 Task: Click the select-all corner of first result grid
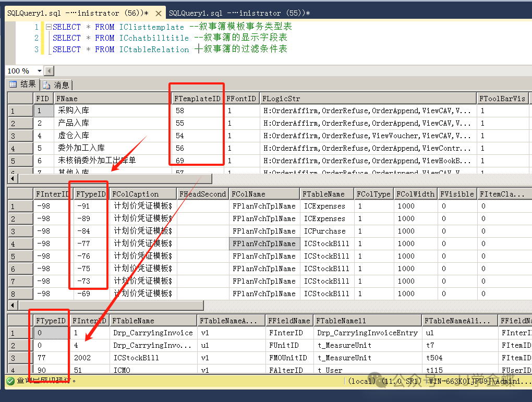pos(20,98)
